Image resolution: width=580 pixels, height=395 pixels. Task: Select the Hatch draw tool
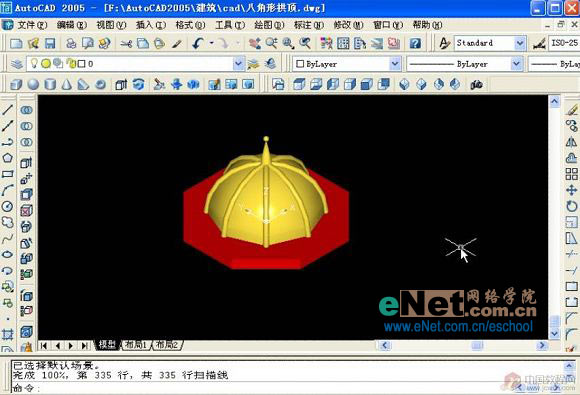tap(8, 335)
